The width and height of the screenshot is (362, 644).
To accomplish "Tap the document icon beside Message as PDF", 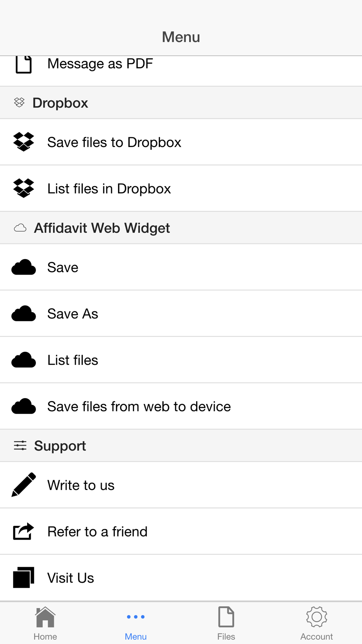I will [24, 64].
